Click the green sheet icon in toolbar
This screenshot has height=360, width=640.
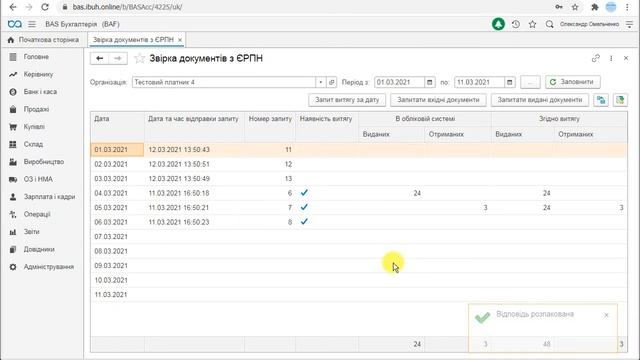point(620,100)
